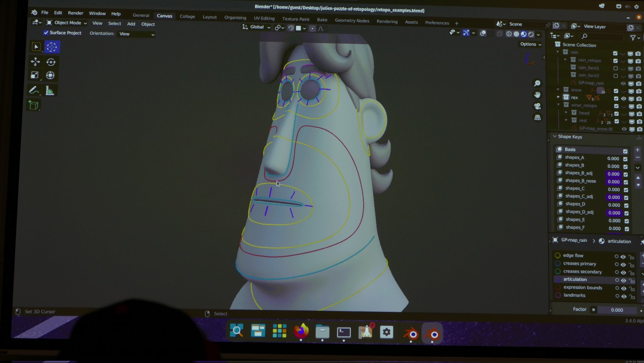Hide the edge flow layer eye
Screen dimensions: 644x363
(x=623, y=257)
